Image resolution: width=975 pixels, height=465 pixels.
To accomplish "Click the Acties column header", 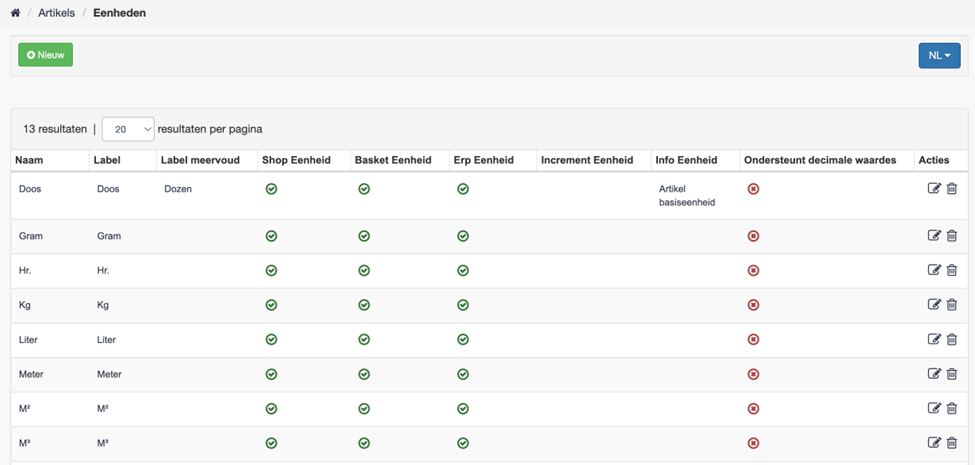I will coord(934,160).
